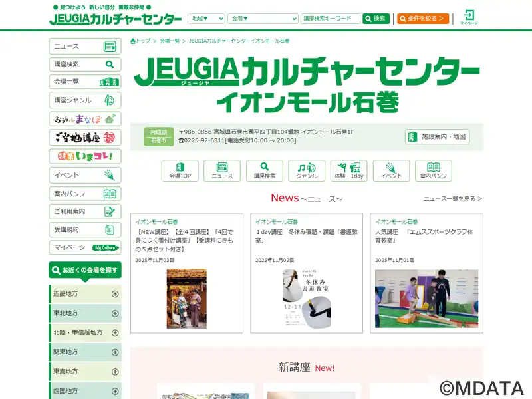Click the 案内パンフ book icon tile
Screen dimensions: 532x399
434,171
